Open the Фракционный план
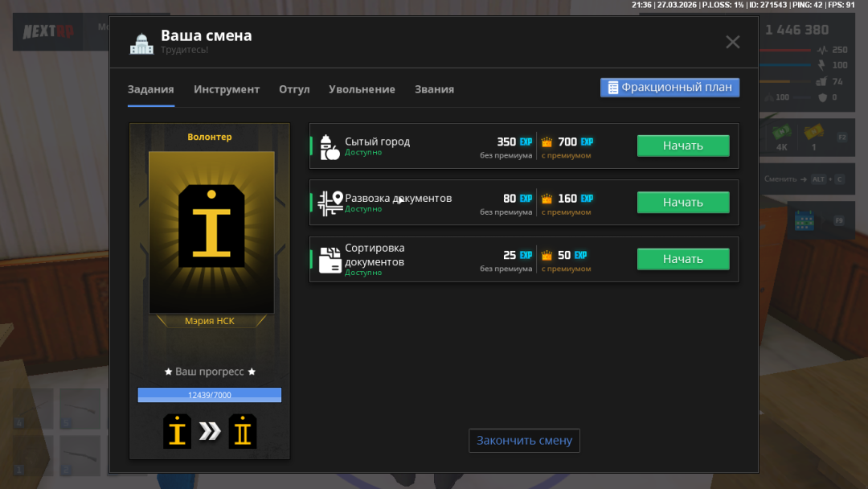The height and width of the screenshot is (489, 868). 669,88
